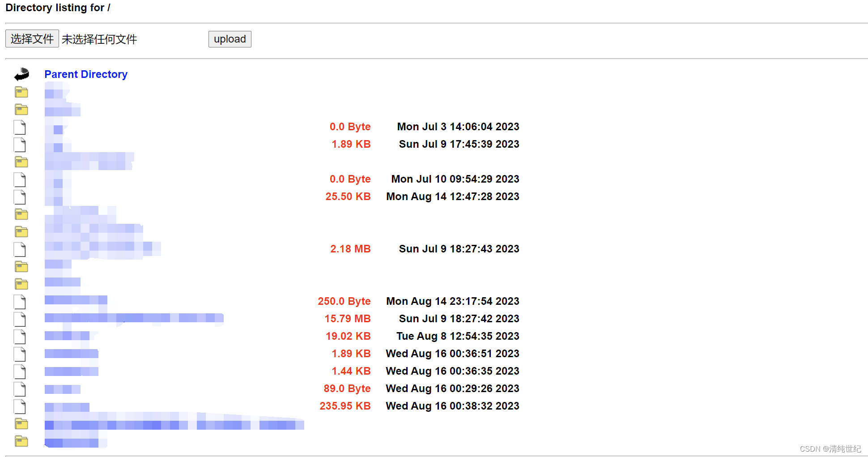Open blurred file link in 15.79 MB row
The width and height of the screenshot is (868, 457).
point(134,318)
